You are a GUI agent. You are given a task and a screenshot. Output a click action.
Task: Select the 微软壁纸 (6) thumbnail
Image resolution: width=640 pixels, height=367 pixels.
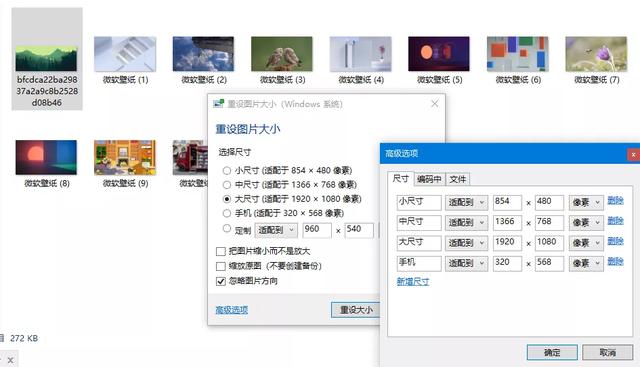click(518, 54)
